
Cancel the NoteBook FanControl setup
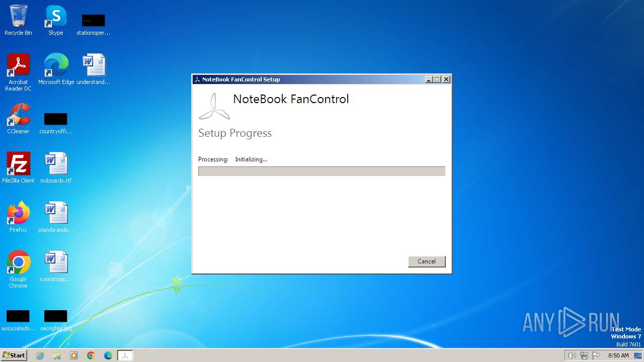[x=427, y=261]
